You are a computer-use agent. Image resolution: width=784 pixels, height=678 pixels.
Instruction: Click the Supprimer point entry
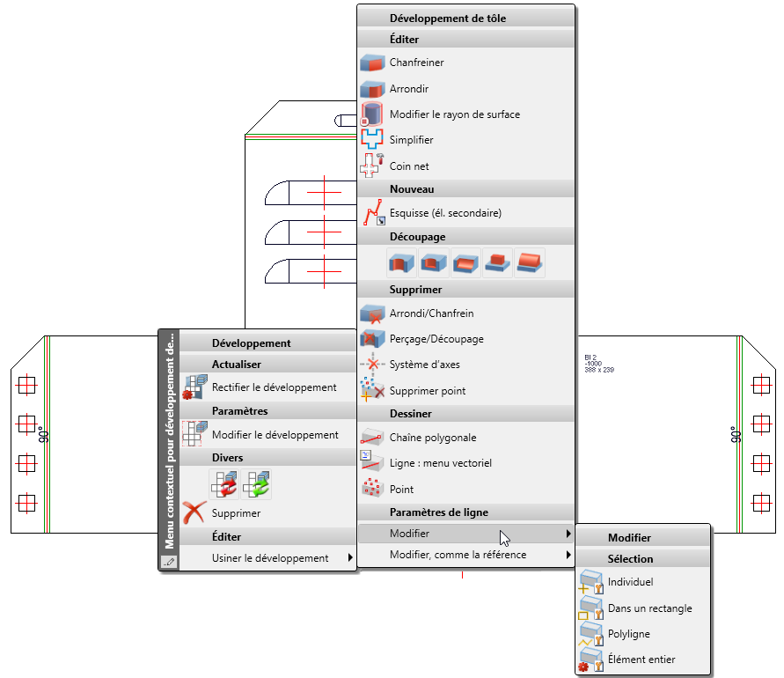(x=466, y=390)
